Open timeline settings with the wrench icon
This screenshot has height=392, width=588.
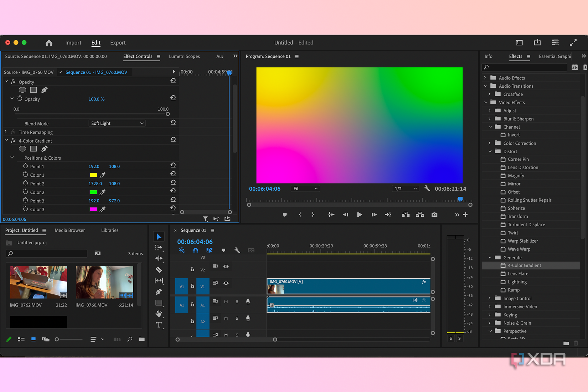pyautogui.click(x=237, y=250)
